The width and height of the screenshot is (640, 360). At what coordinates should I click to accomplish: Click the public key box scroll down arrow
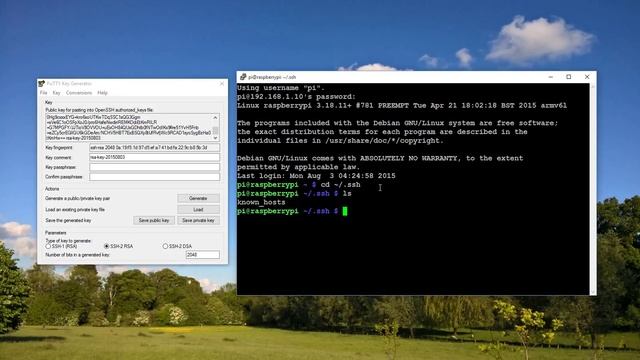pos(216,138)
